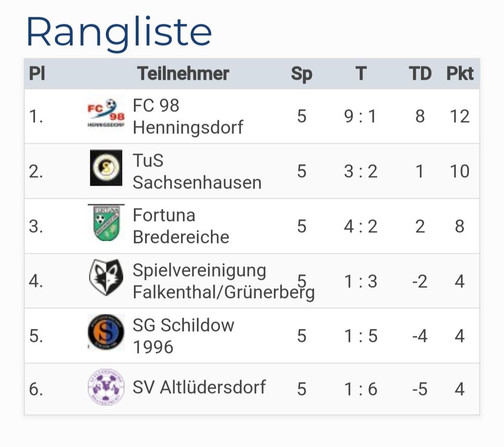Click the SG Schildow 1996 orange-blue emblem

[106, 332]
